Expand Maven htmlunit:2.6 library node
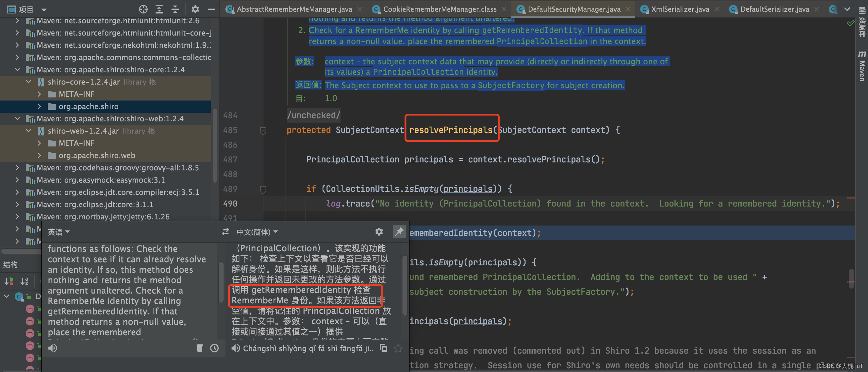Screen dimensions: 868x372 17,21
